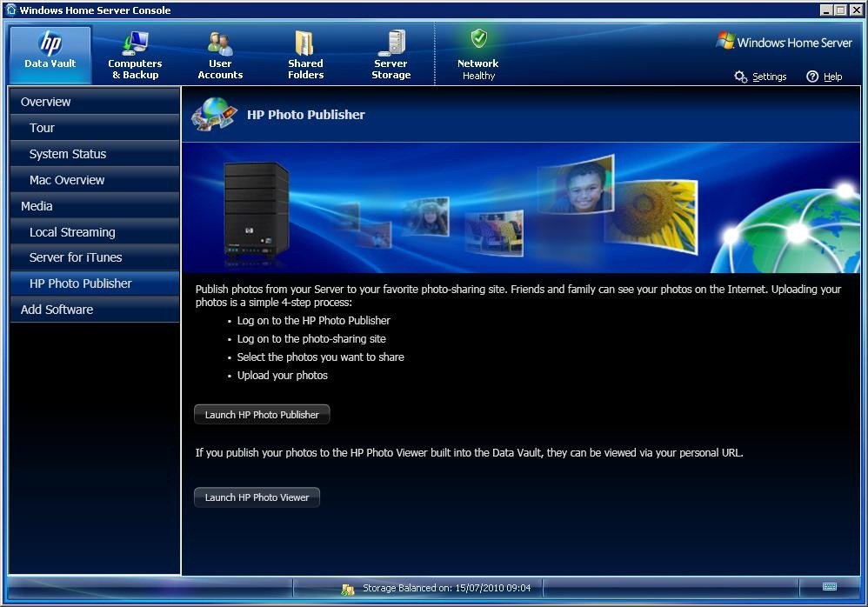Click the globe image in banner
The width and height of the screenshot is (868, 607).
[785, 230]
